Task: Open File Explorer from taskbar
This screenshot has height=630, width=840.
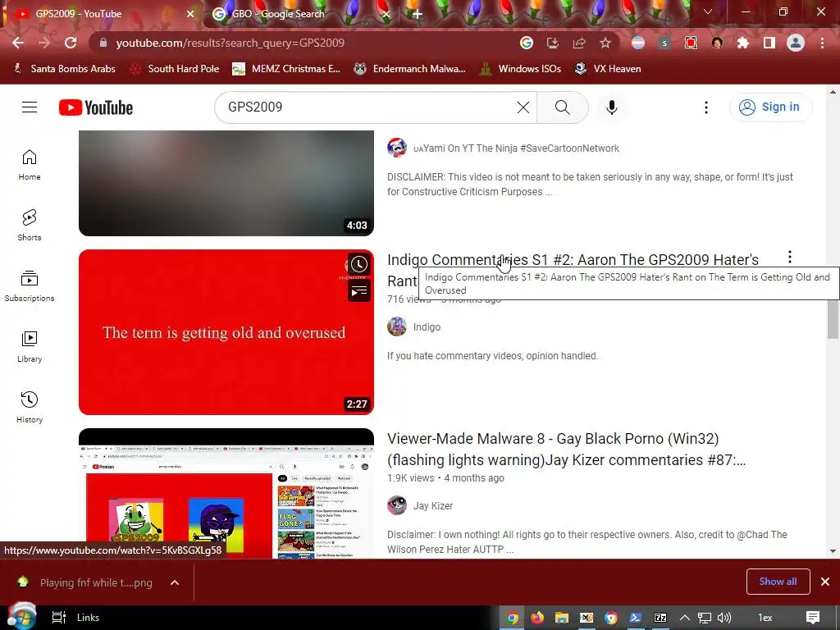Action: point(561,618)
